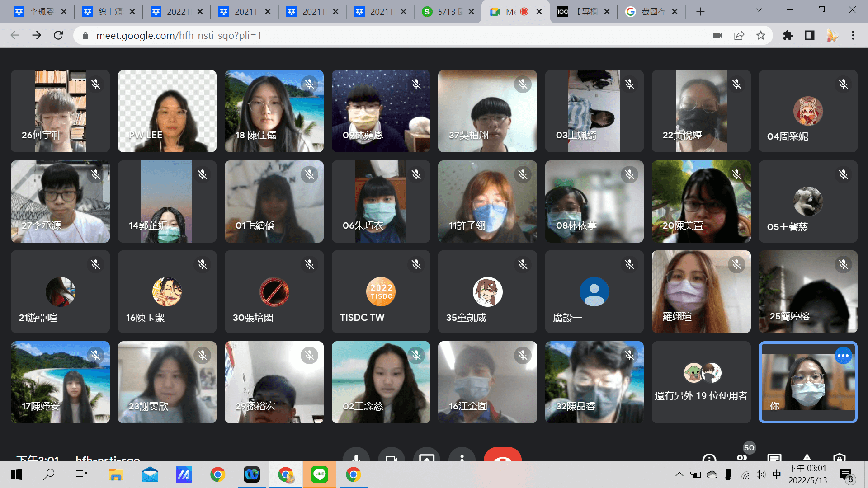The width and height of the screenshot is (868, 488).
Task: Reload the Google Meet page
Action: click(58, 35)
